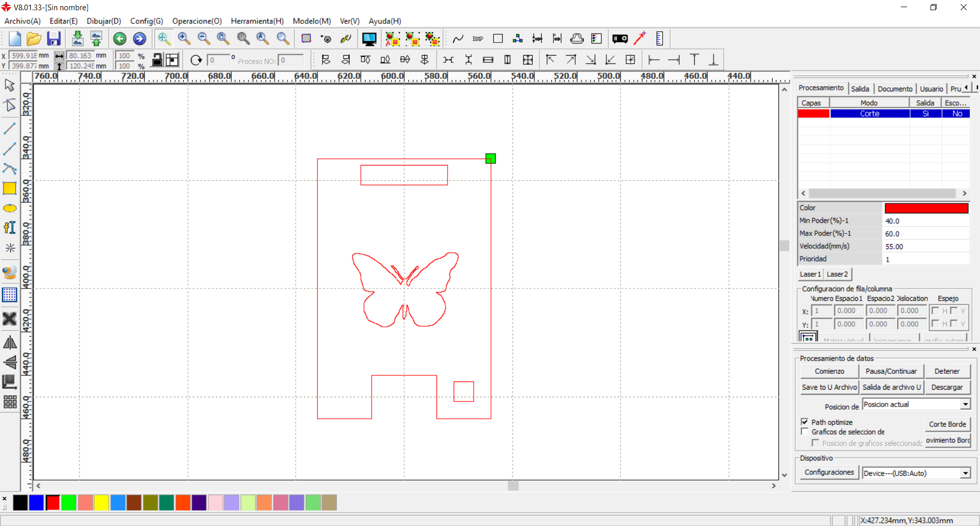Open the Device USB Auto dropdown
Viewport: 980px width, 526px height.
point(965,473)
